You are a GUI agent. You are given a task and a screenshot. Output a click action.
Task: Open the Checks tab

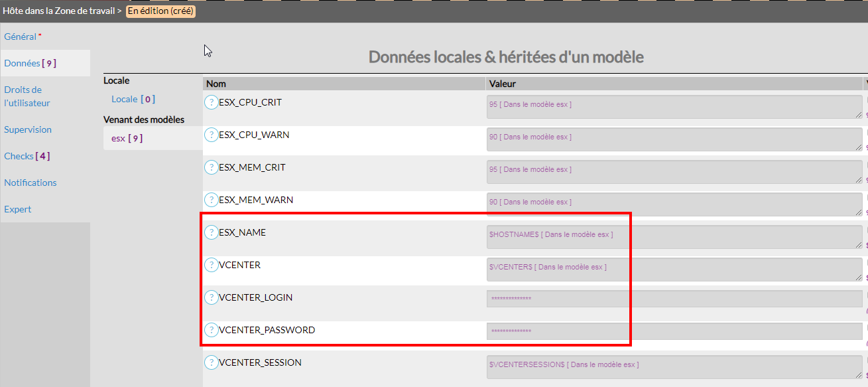click(x=27, y=156)
